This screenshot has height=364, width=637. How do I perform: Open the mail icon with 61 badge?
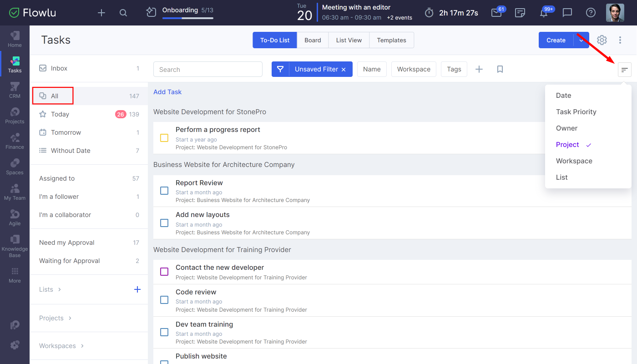coord(496,13)
